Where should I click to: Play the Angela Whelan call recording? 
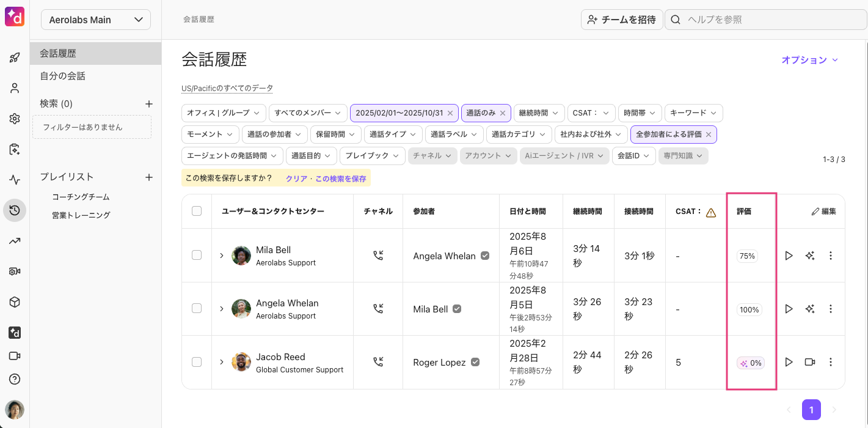[x=789, y=309]
